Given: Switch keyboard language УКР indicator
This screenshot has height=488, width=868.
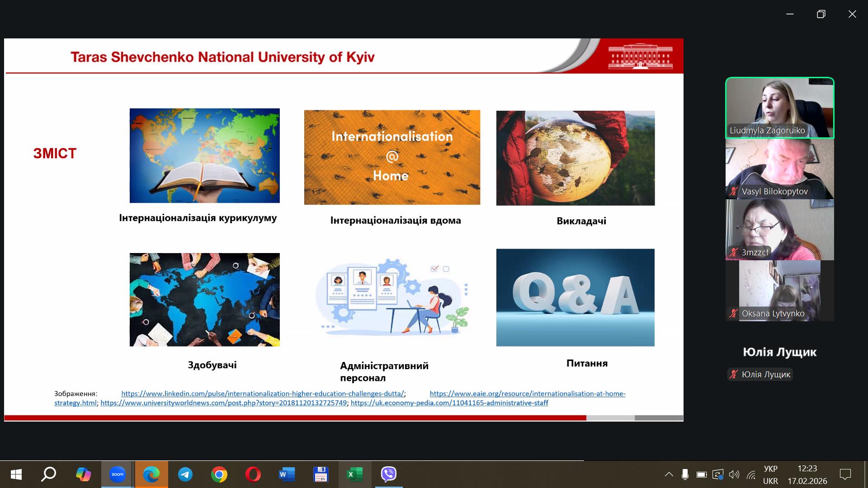Looking at the screenshot, I should 770,474.
